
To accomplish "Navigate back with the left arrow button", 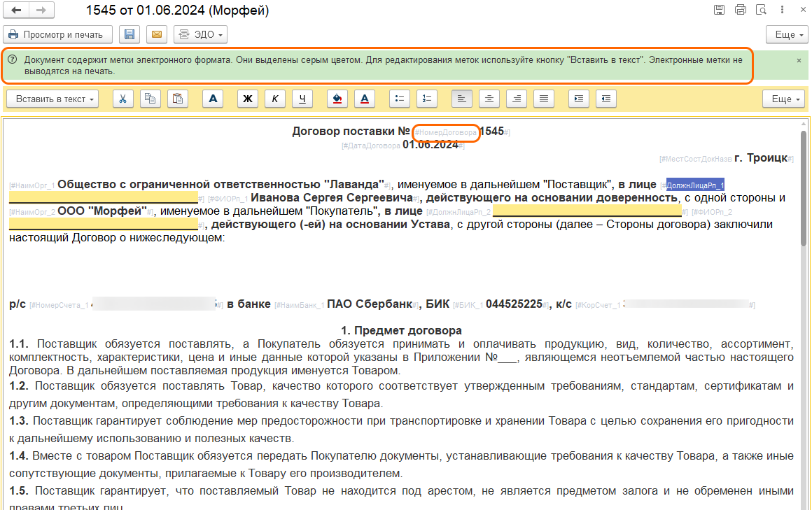I will (x=16, y=10).
